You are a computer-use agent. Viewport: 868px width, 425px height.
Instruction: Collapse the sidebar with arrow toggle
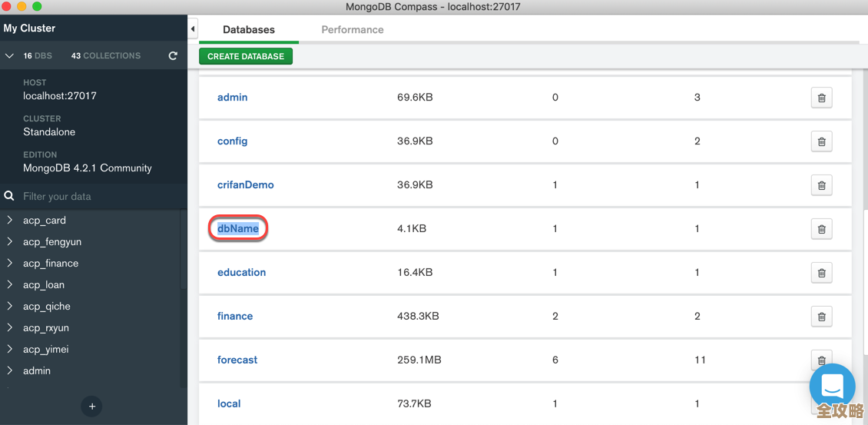point(193,29)
